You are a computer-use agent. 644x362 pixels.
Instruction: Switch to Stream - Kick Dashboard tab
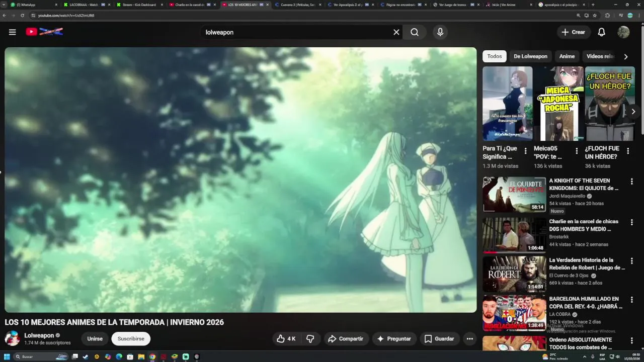[138, 5]
